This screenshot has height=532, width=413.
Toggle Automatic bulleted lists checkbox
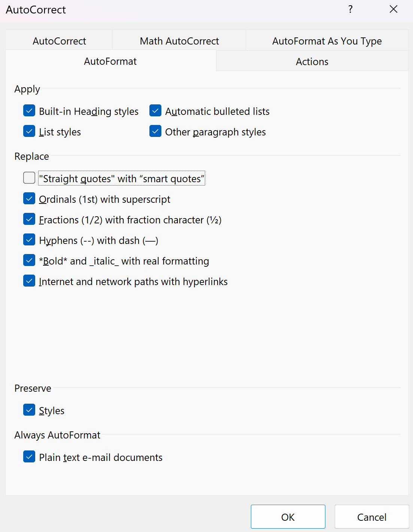click(x=155, y=111)
